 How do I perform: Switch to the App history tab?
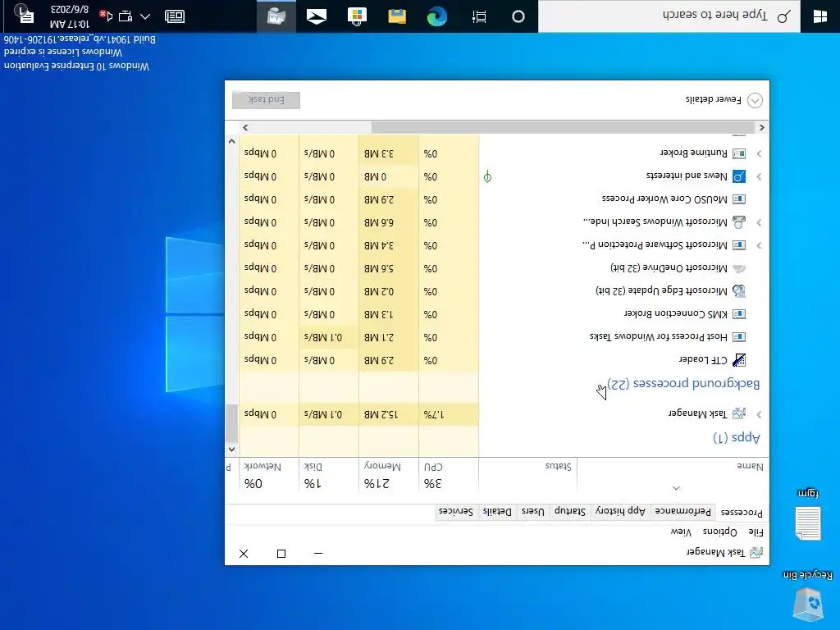[620, 511]
